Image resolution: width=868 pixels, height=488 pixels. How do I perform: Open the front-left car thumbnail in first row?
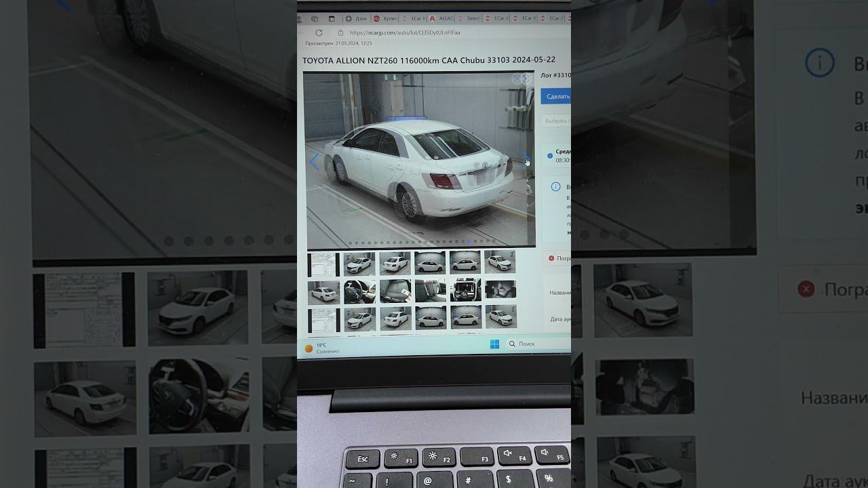359,263
